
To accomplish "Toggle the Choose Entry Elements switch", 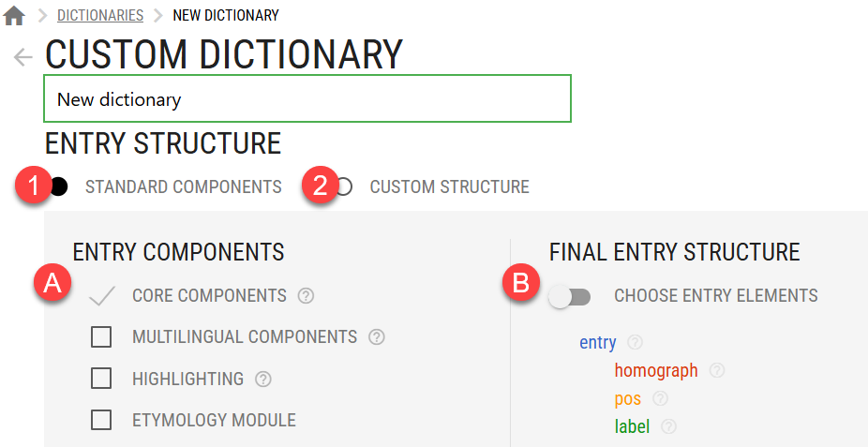I will [570, 297].
